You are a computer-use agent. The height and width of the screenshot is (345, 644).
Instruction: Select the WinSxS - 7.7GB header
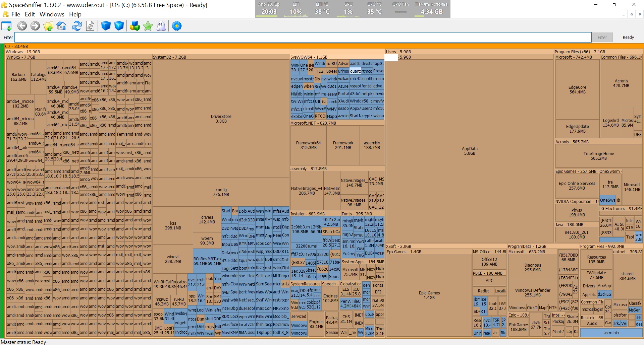79,57
